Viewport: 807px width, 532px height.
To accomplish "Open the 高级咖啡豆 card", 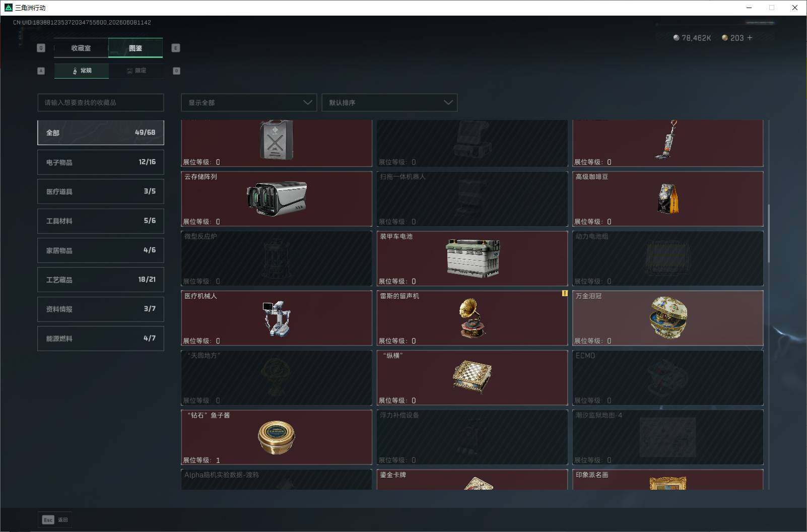I will point(668,199).
